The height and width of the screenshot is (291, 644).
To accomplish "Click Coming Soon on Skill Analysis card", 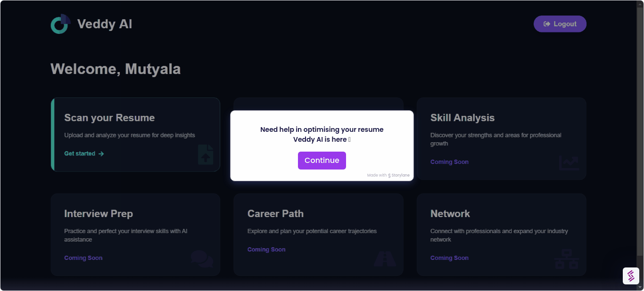I will [449, 162].
